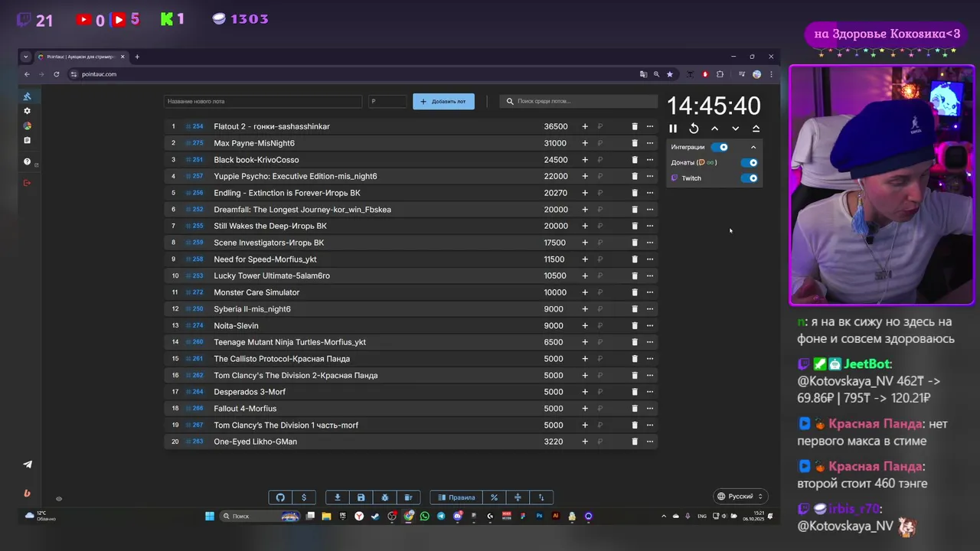Open the help question-mark icon
This screenshot has height=551, width=980.
(27, 161)
